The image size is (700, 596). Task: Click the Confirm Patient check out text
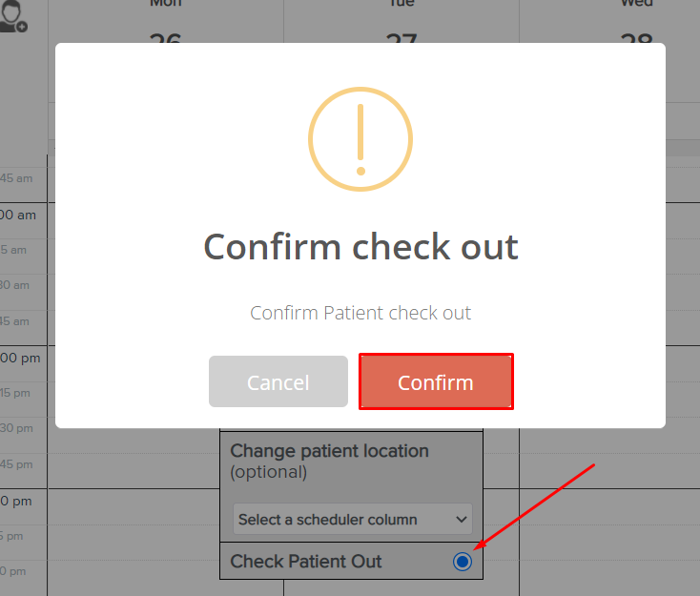[x=360, y=313]
